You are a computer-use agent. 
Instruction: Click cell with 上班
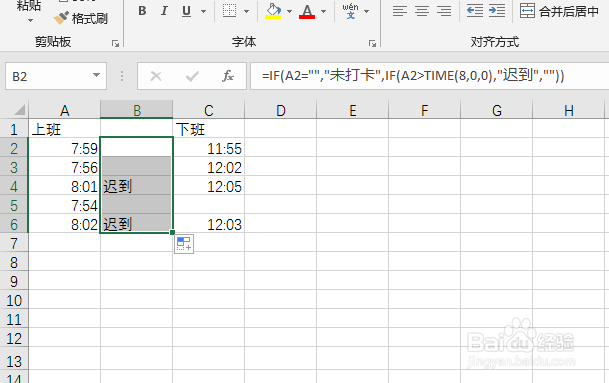pyautogui.click(x=64, y=129)
